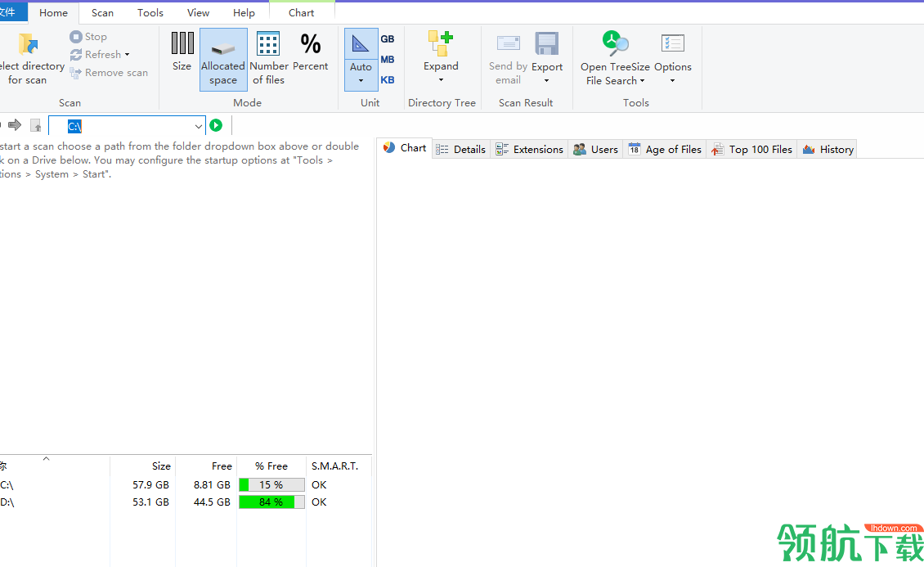Click the name column sort arrow
The height and width of the screenshot is (567, 924).
46,458
